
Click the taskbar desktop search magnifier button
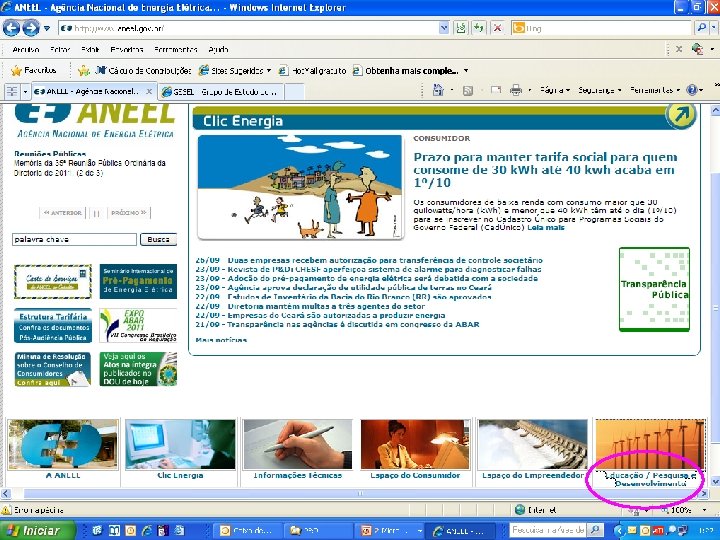click(596, 530)
